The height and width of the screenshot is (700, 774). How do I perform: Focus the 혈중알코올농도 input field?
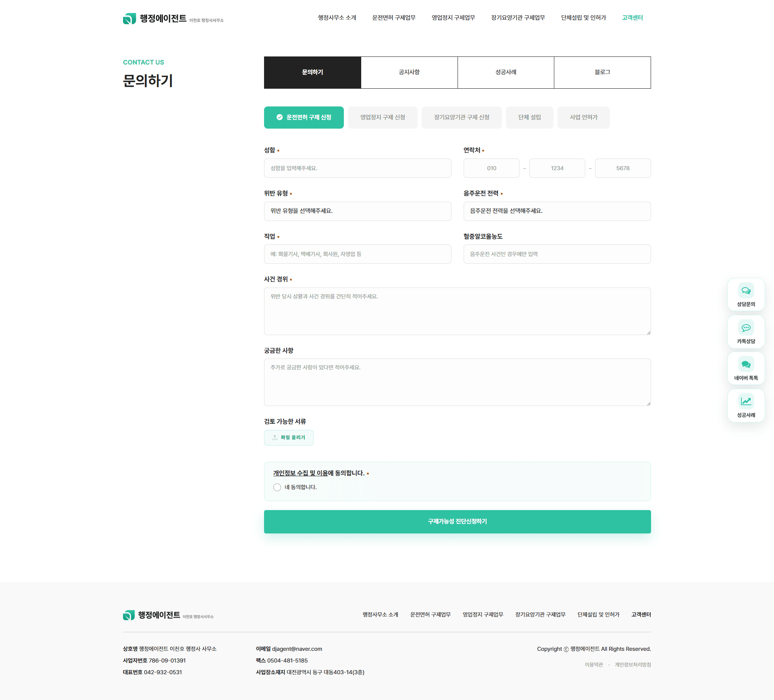(557, 254)
